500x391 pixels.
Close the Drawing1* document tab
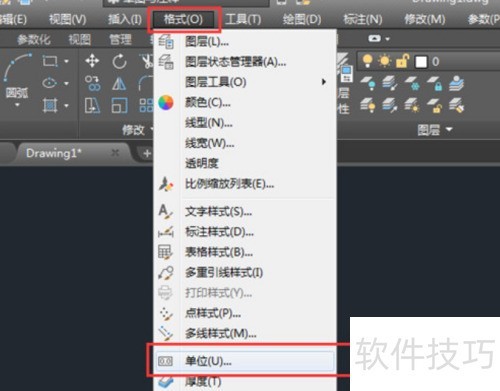coord(115,153)
